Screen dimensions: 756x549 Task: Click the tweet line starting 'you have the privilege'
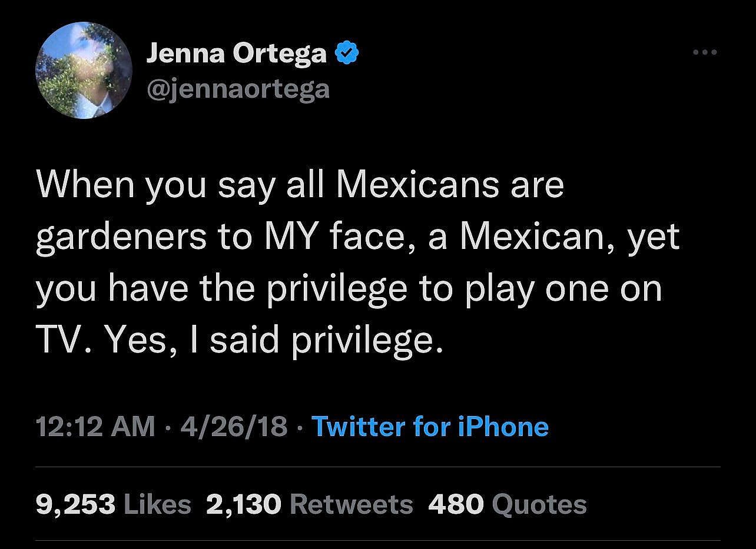click(x=349, y=288)
